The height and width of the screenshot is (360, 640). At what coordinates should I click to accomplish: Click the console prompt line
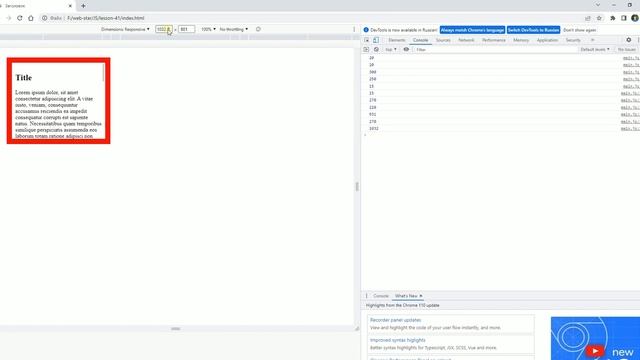500,136
